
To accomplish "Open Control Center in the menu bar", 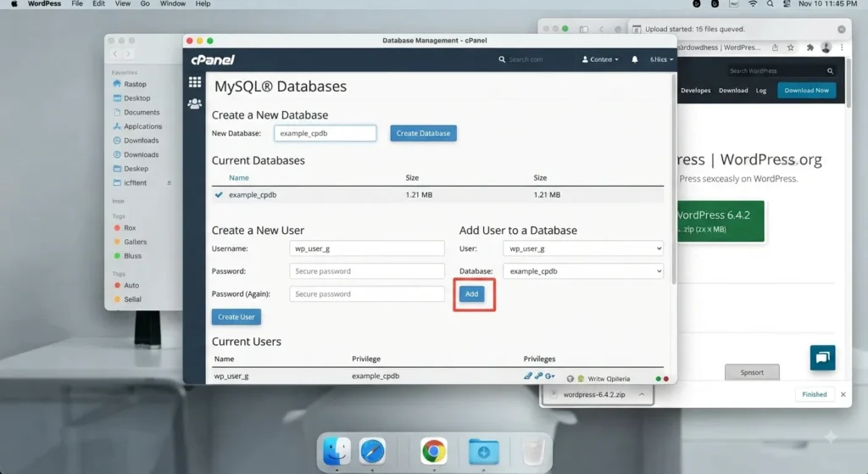I will tap(787, 4).
